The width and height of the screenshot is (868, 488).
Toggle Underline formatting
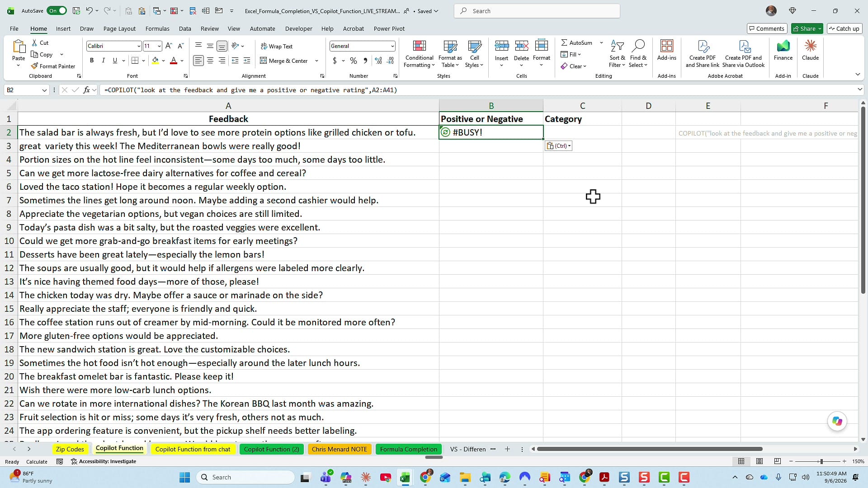click(115, 61)
